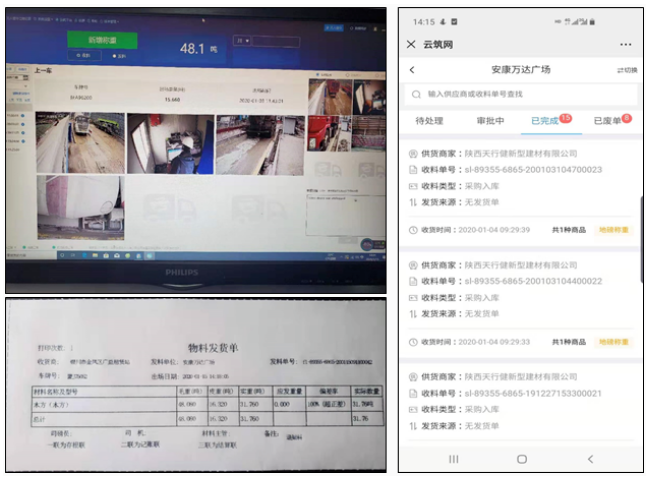Open receipt sl-89355-6865-191227153300021
The height and width of the screenshot is (478, 651).
(533, 393)
